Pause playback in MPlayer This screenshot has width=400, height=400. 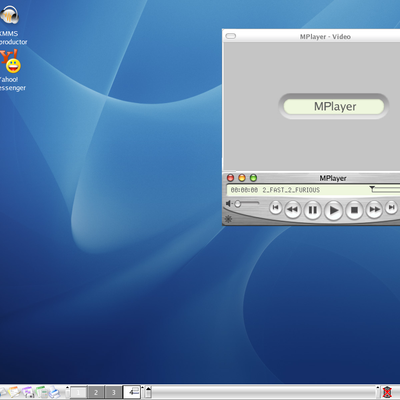(x=312, y=210)
